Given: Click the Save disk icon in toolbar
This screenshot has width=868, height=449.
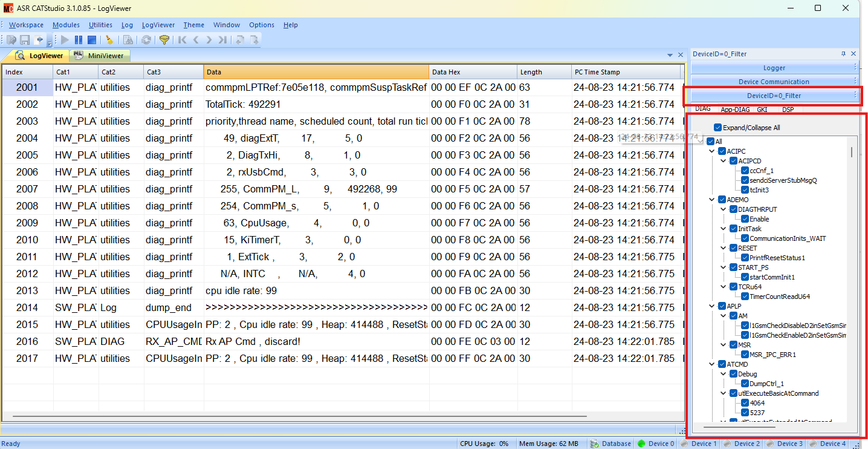Looking at the screenshot, I should [25, 40].
